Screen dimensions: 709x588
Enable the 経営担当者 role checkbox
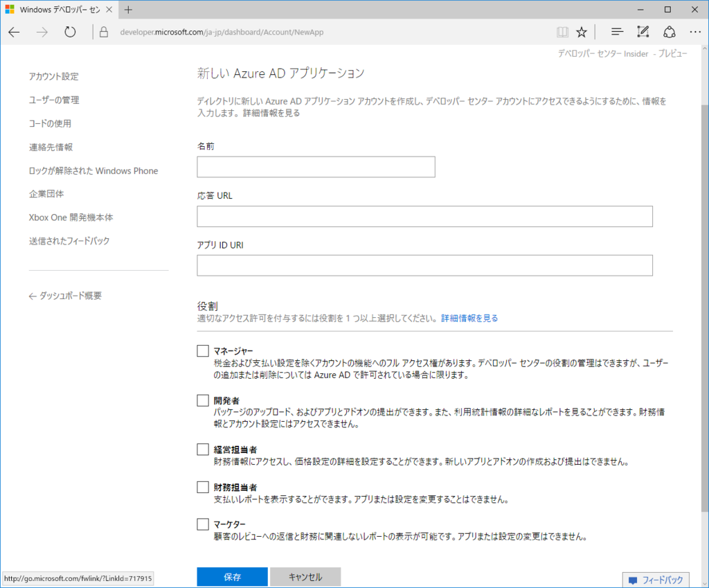point(203,449)
